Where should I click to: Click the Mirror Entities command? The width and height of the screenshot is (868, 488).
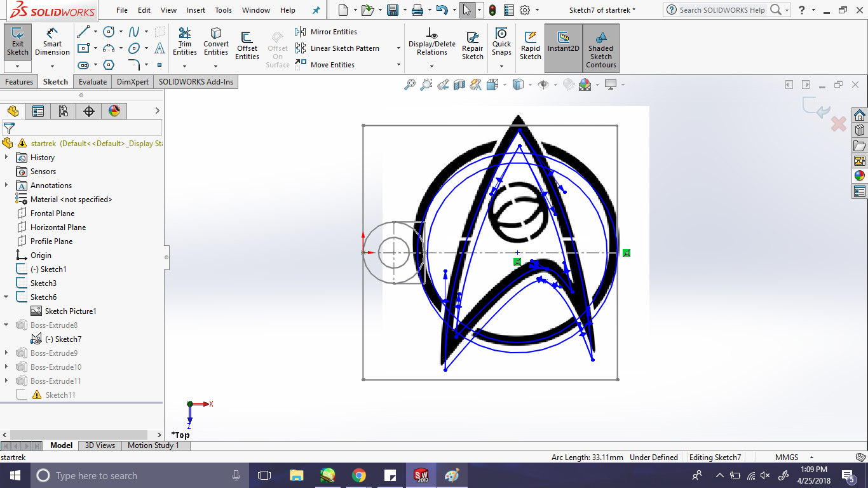(327, 32)
